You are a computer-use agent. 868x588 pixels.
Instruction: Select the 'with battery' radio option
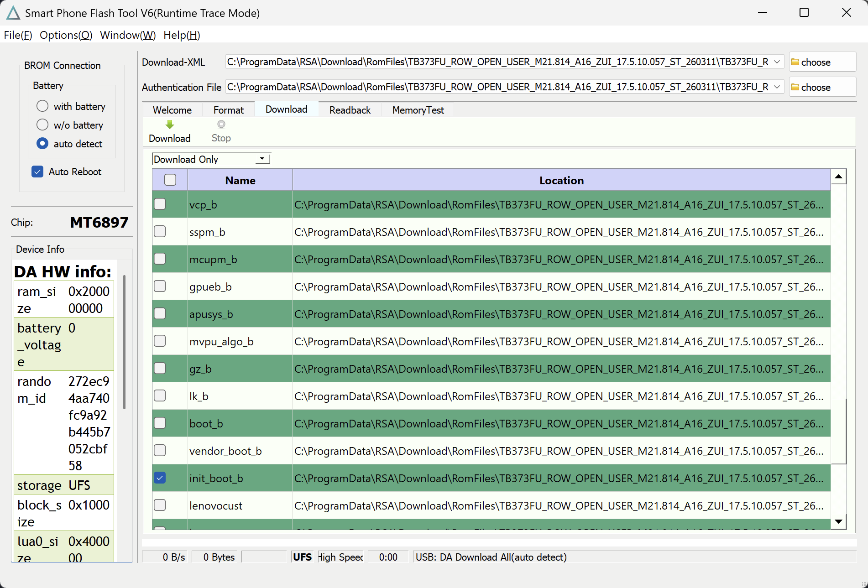[x=42, y=106]
